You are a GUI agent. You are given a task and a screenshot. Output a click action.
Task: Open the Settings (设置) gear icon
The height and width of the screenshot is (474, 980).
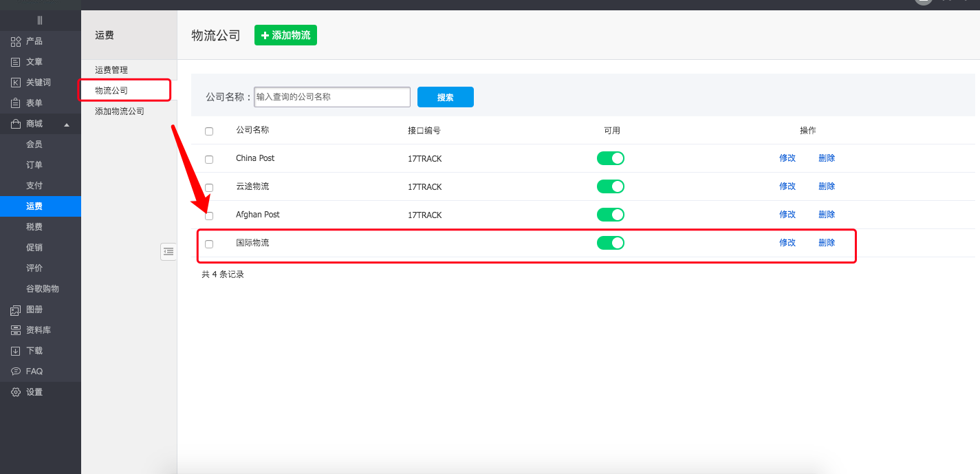[x=16, y=392]
